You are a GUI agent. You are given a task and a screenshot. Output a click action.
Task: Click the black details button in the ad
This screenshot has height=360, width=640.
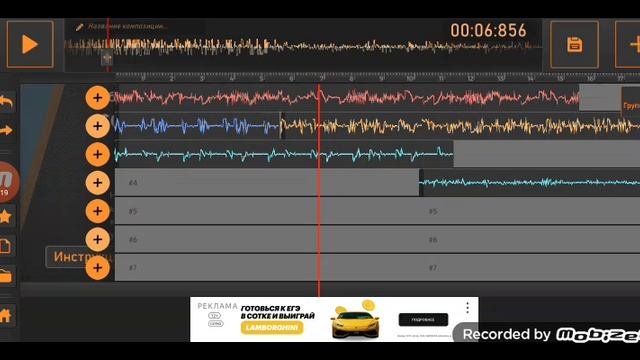coord(423,320)
